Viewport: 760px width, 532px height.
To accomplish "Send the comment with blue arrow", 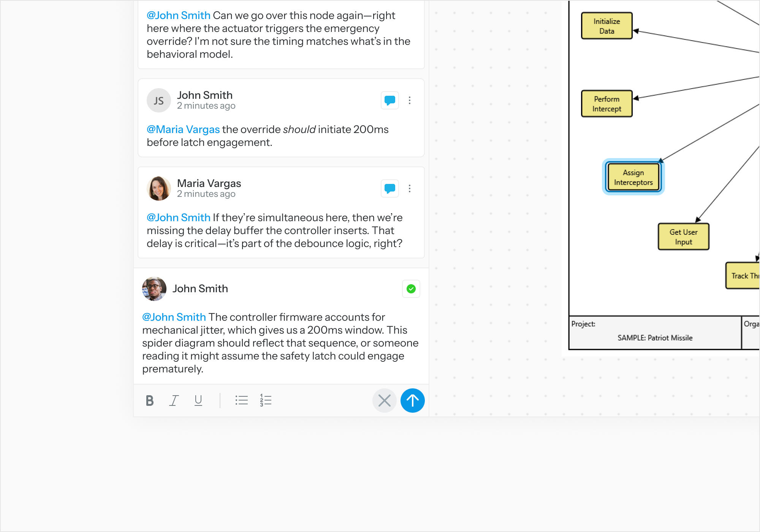I will [412, 401].
